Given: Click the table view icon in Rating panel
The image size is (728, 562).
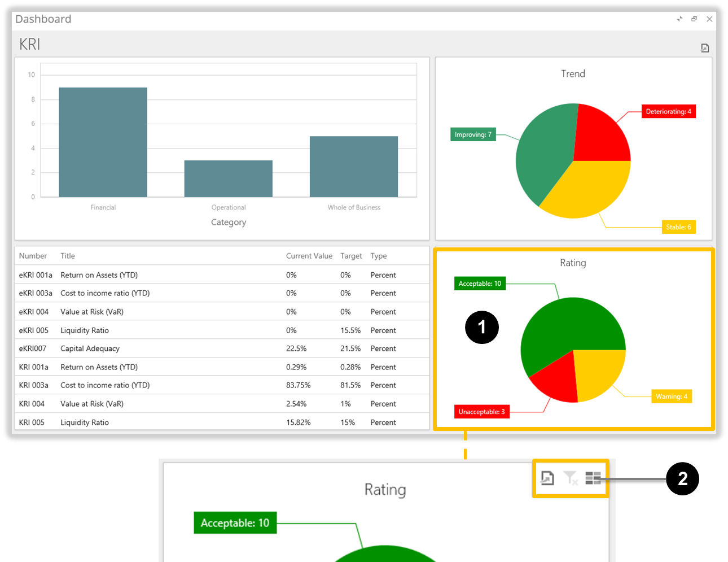Looking at the screenshot, I should pyautogui.click(x=593, y=478).
